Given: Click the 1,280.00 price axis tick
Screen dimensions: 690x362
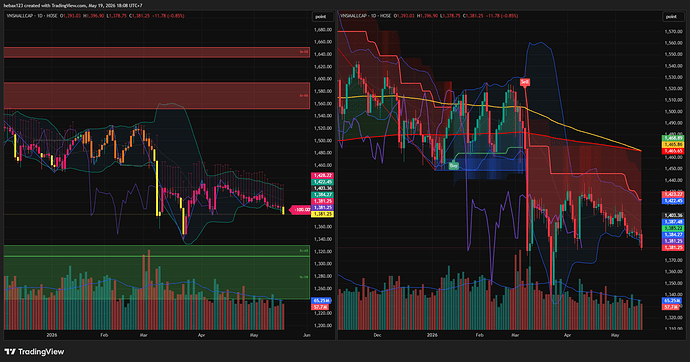Looking at the screenshot, I should pyautogui.click(x=323, y=276).
